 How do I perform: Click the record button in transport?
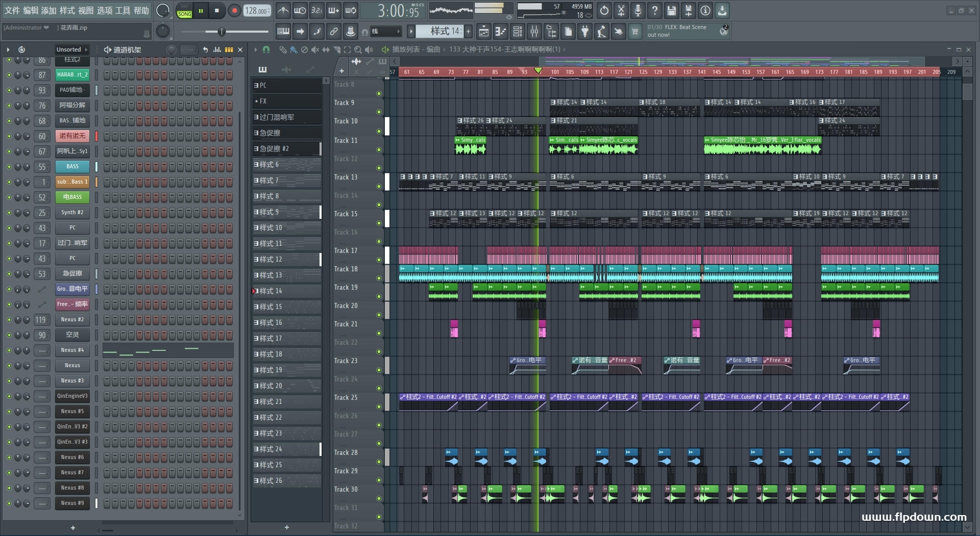[x=234, y=11]
